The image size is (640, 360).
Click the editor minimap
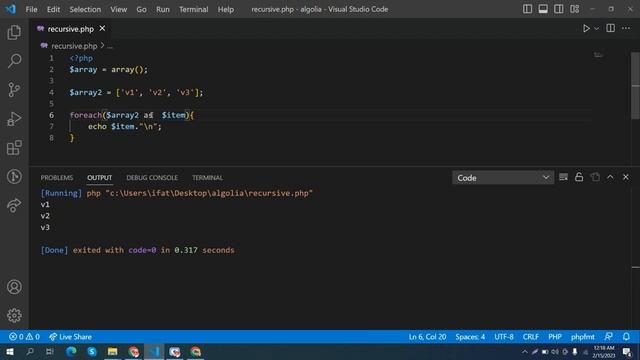point(598,55)
